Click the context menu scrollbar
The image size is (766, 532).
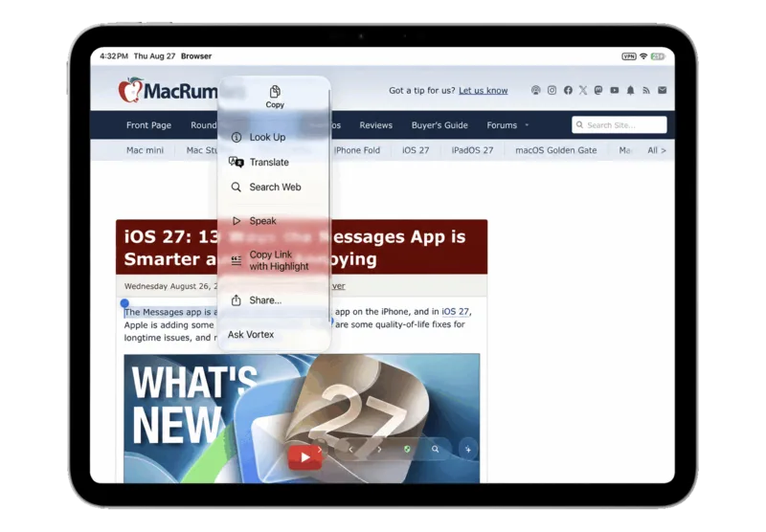[329, 204]
